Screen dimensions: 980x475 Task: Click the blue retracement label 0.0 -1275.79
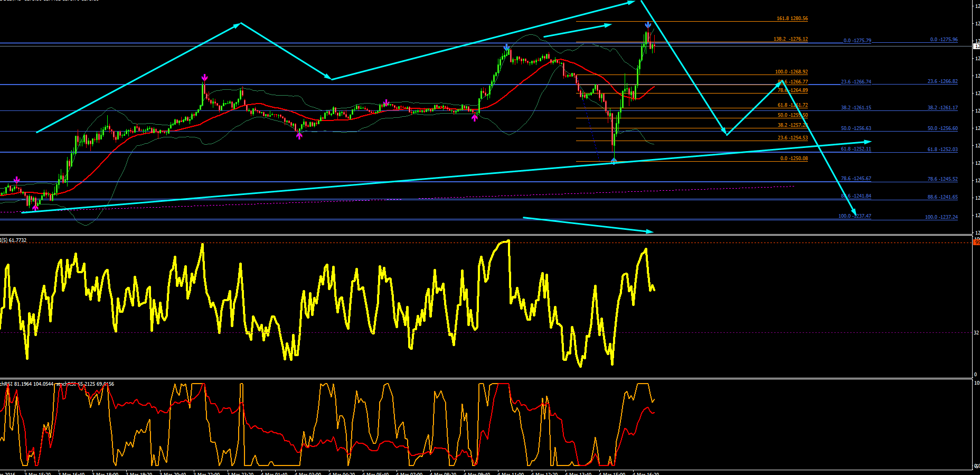click(x=858, y=41)
